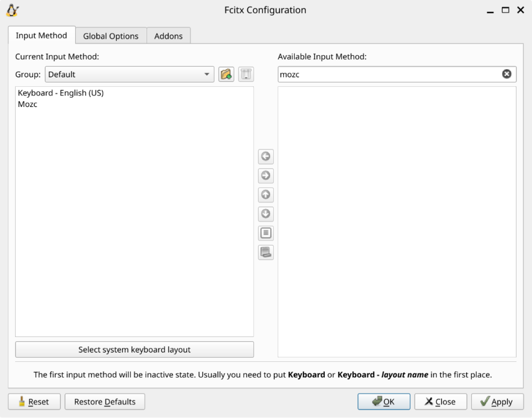Switch to the Global Options tab
Viewport: 532px width, 418px height.
coord(111,36)
